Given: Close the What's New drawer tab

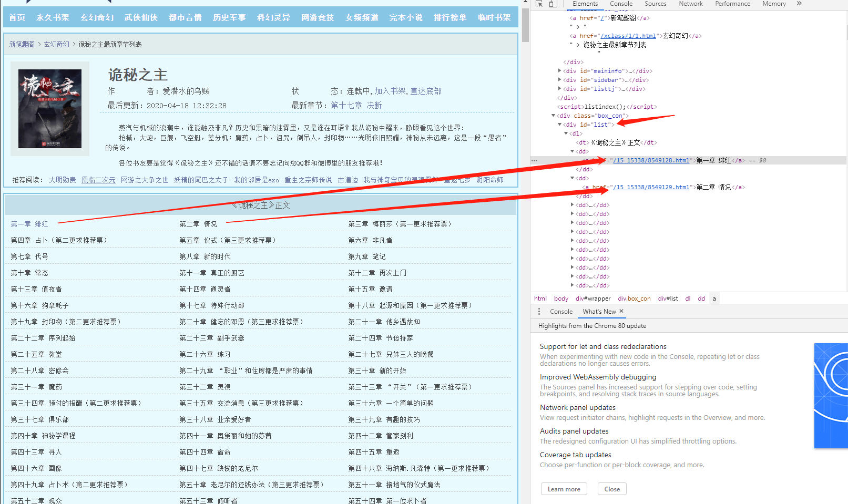Looking at the screenshot, I should click(621, 311).
